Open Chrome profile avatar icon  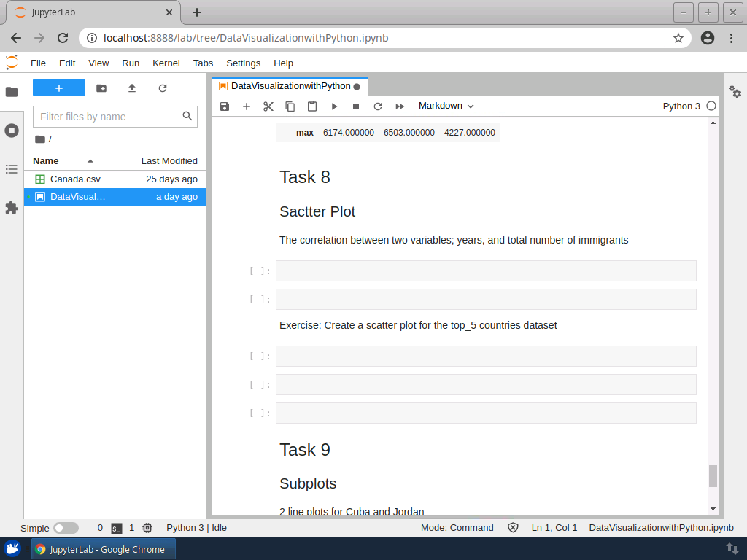point(708,38)
